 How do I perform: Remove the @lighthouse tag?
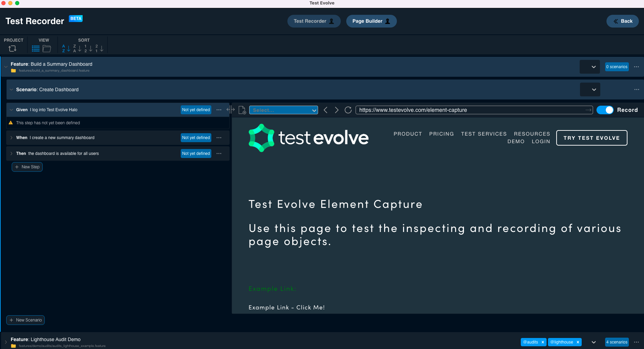(578, 342)
